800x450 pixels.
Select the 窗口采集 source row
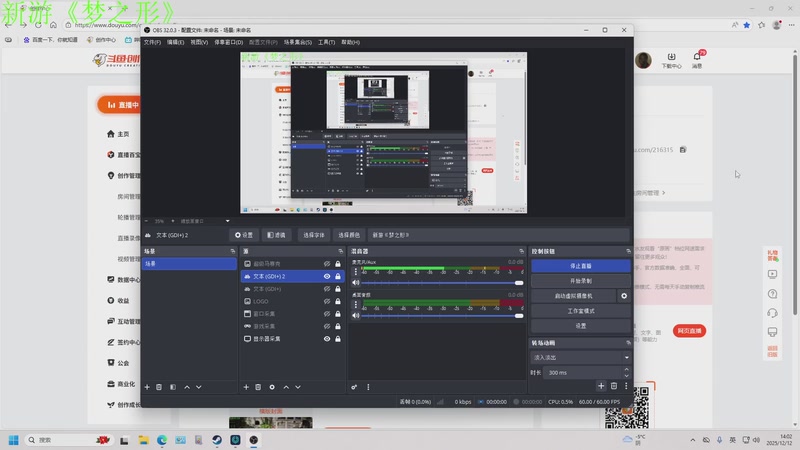click(292, 314)
